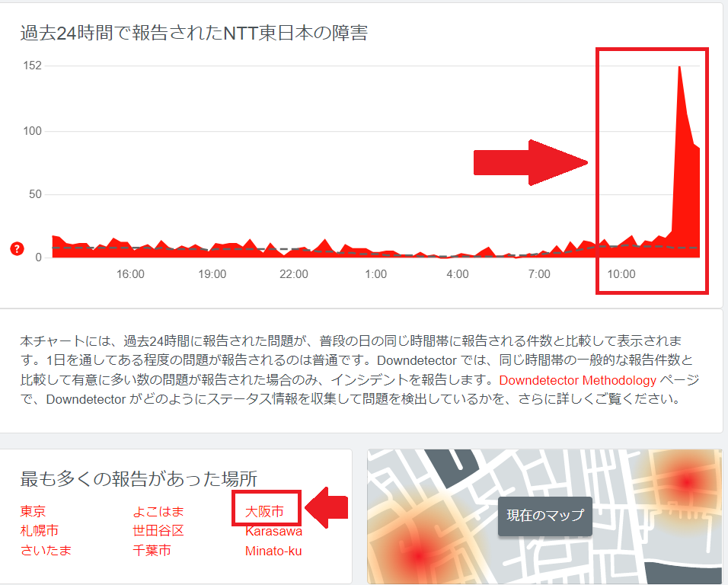Click the 現在のマップ button

545,516
